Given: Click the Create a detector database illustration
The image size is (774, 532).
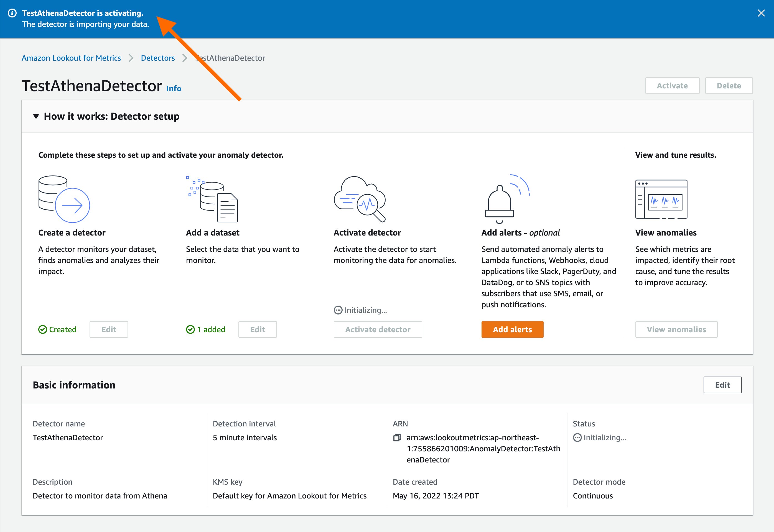Looking at the screenshot, I should coord(64,199).
